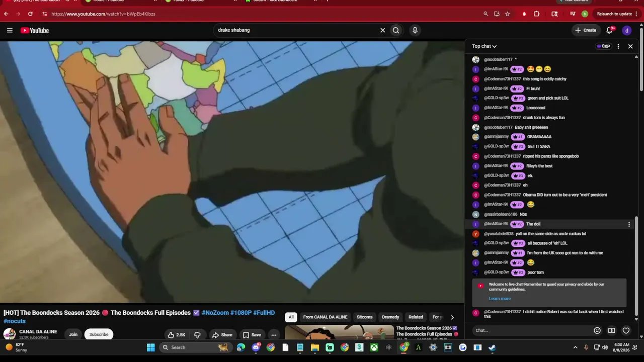Open the 0XP member badge button
The image size is (644, 362).
tap(603, 46)
